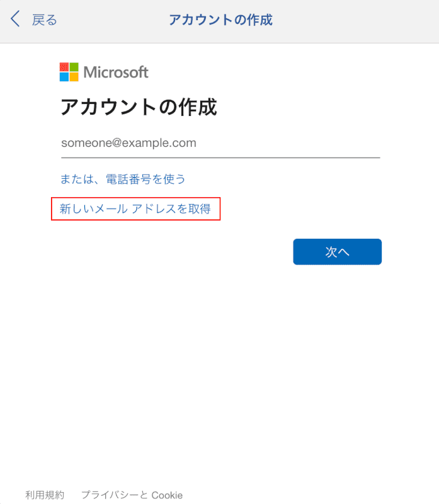
Task: Click the blue 次へ button
Action: click(338, 251)
